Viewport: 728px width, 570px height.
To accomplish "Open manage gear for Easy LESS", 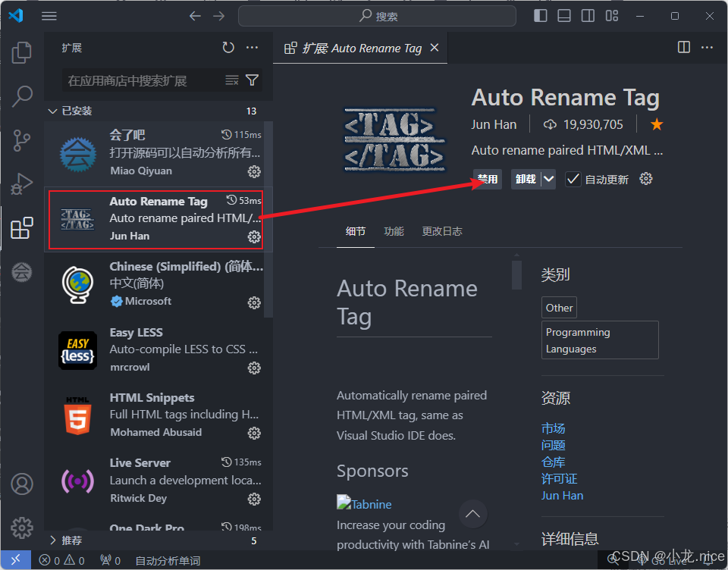I will (x=254, y=368).
